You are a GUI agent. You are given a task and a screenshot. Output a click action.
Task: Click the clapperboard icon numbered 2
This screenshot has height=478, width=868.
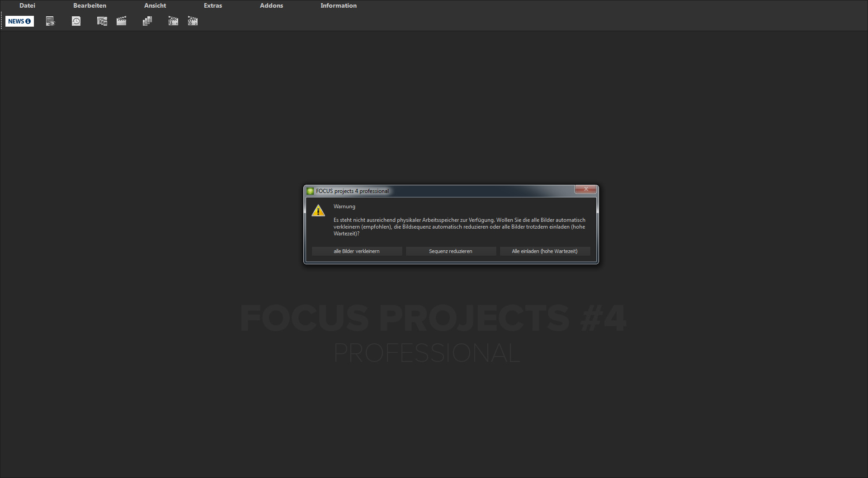pos(193,21)
